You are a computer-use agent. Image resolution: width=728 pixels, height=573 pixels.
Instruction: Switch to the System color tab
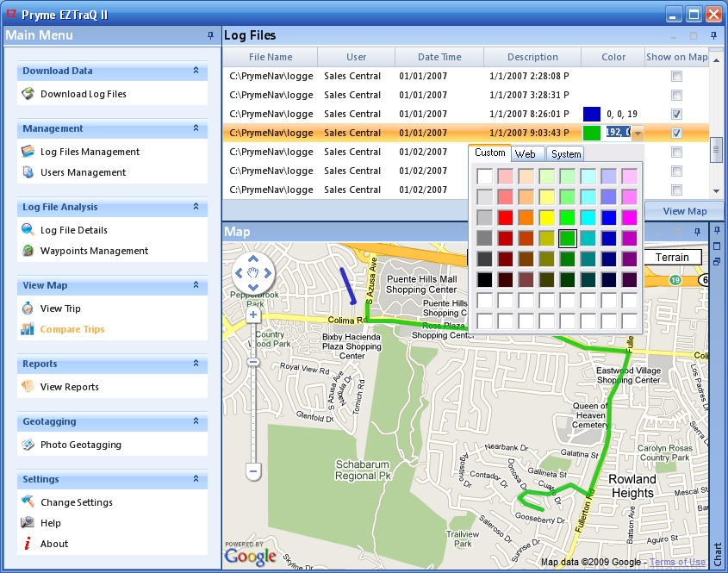(x=566, y=154)
